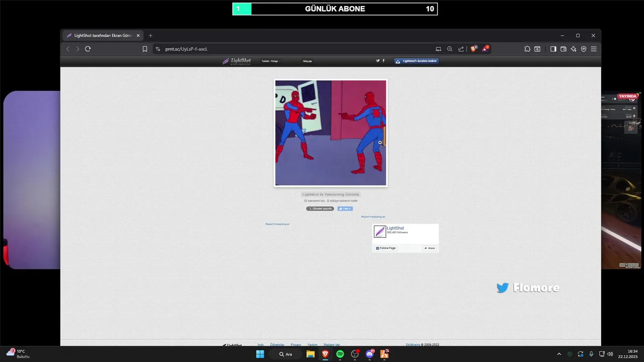Open the Windows Start menu
The image size is (644, 362).
coord(260,354)
